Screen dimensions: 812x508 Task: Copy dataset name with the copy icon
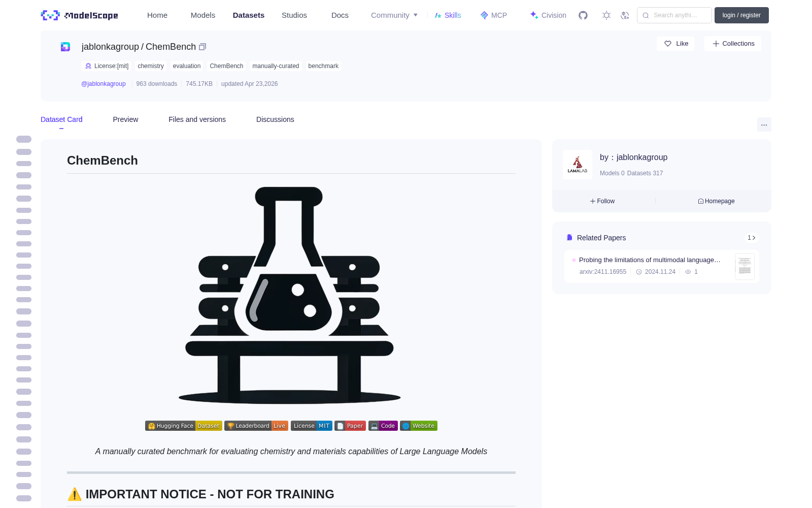(202, 47)
